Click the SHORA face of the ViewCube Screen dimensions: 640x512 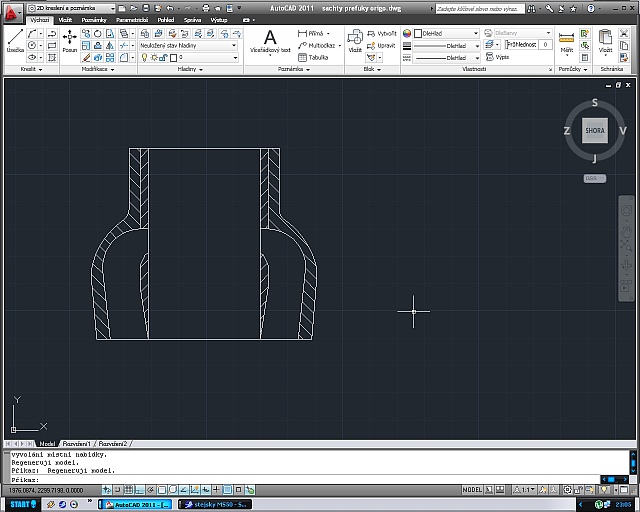coord(595,131)
